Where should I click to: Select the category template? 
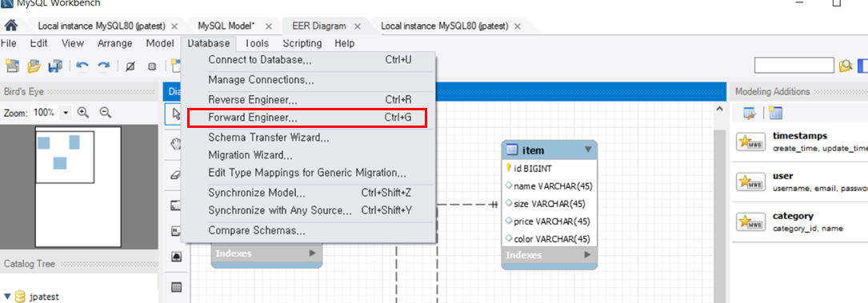click(800, 221)
